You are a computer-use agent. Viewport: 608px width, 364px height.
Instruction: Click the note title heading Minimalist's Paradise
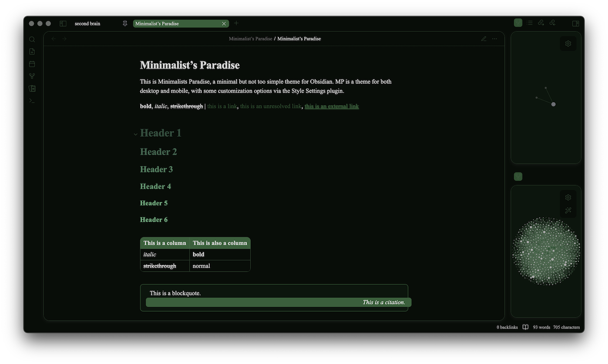coord(190,65)
